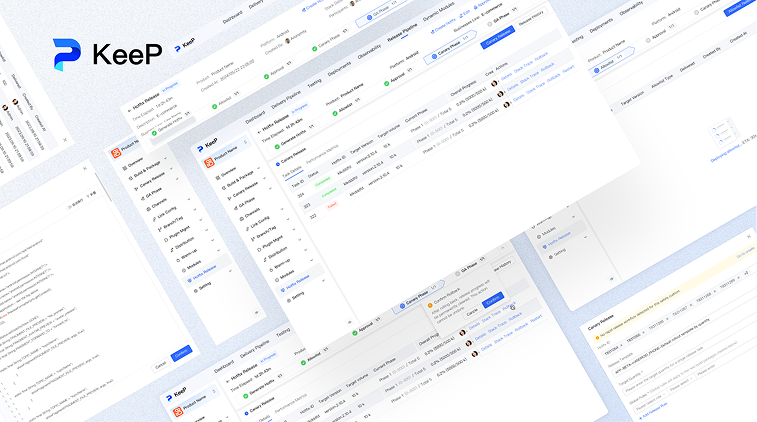The image size is (757, 422).
Task: Open Deployments tab in front window
Action: (x=339, y=71)
